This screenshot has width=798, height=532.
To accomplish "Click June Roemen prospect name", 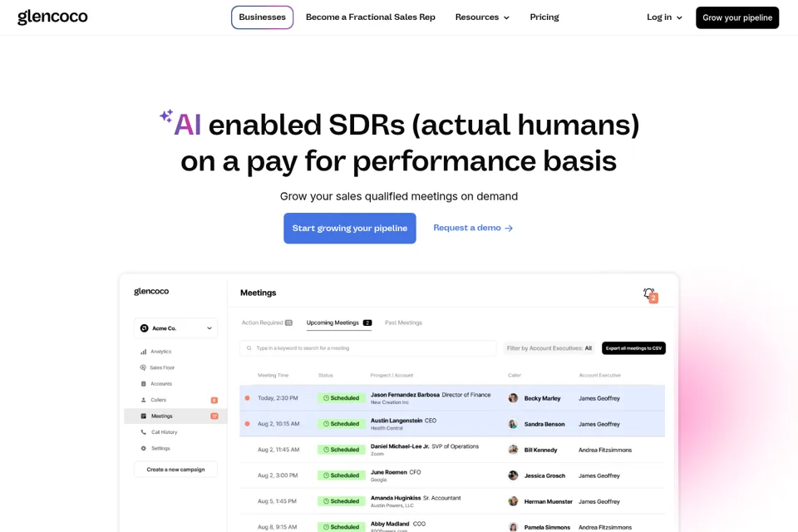I will pos(389,472).
